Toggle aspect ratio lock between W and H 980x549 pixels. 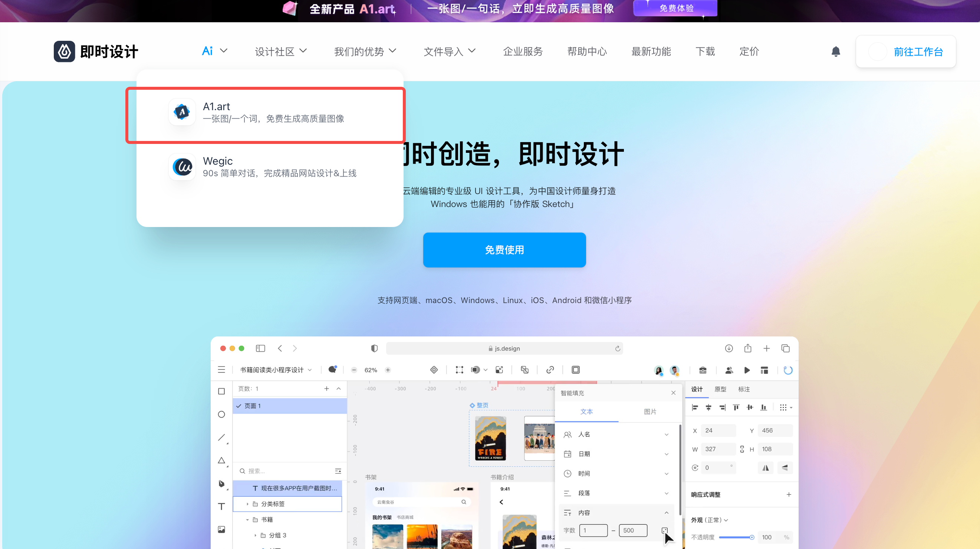click(x=742, y=449)
